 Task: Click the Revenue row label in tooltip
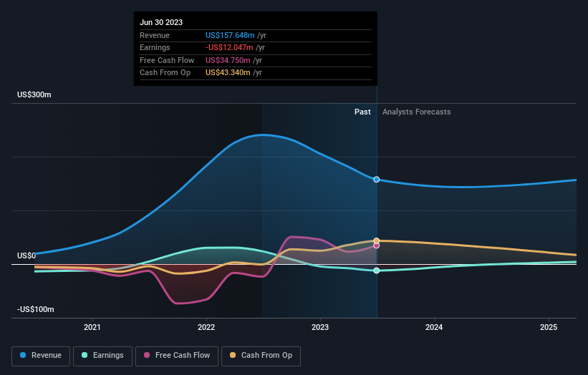click(155, 35)
